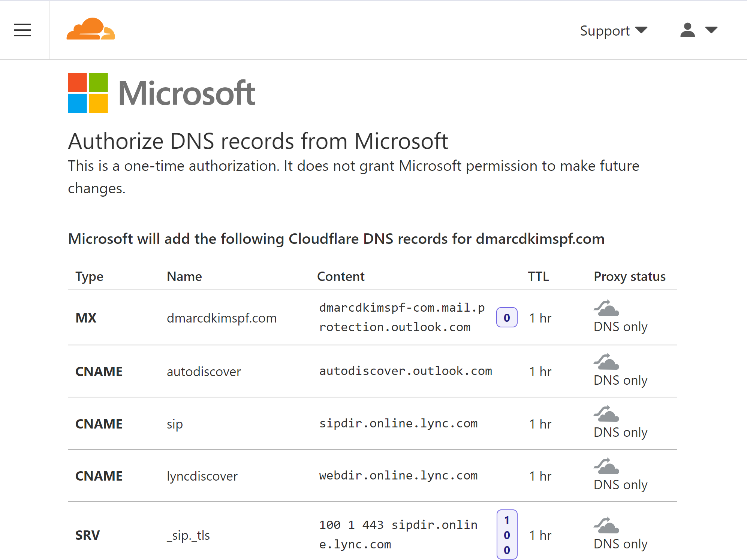Click the Cloudflare cloud logo
Screen dimensions: 747x560
[91, 29]
